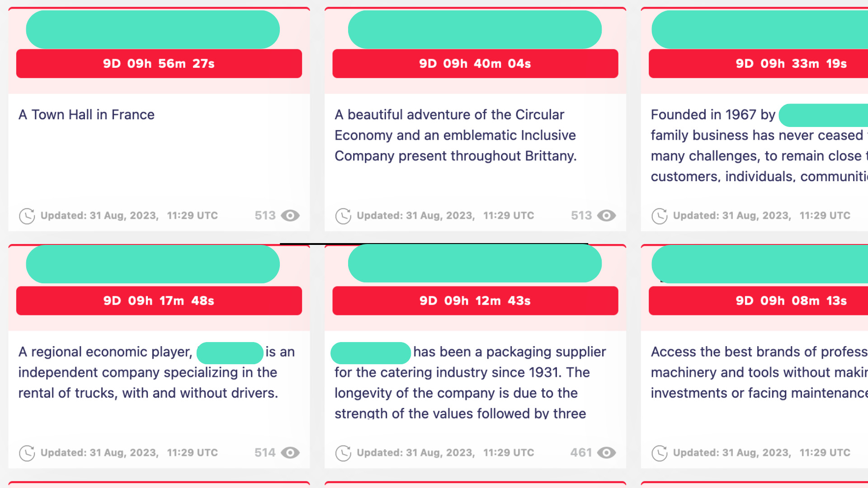Click clock icon on Town Hall card

(x=27, y=216)
